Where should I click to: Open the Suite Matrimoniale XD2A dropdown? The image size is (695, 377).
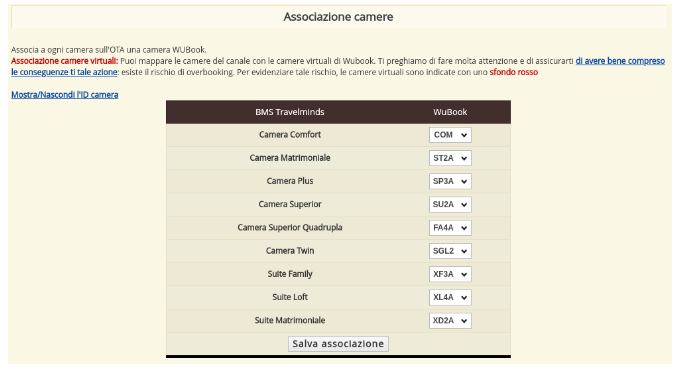point(450,321)
